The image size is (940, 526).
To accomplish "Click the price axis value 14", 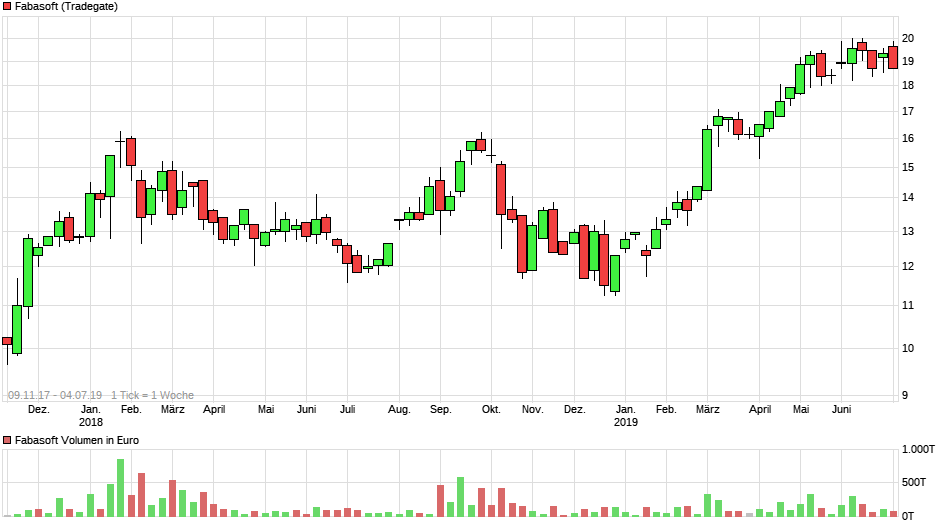I will (908, 197).
